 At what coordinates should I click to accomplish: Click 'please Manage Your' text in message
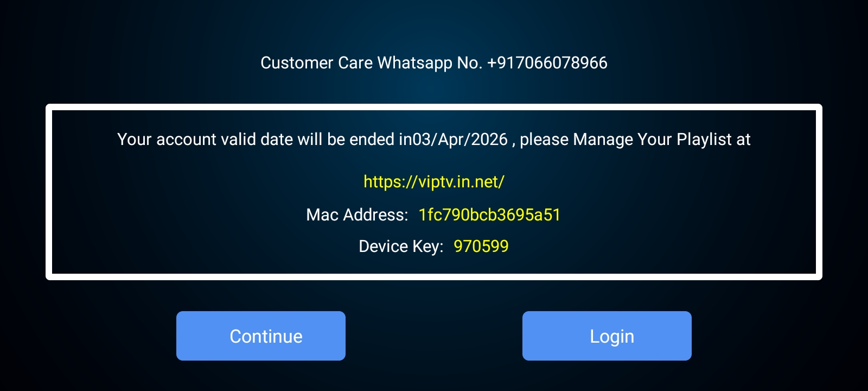click(596, 140)
